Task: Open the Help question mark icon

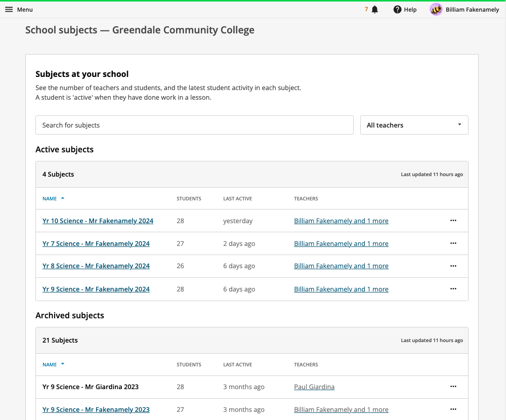Action: tap(397, 10)
